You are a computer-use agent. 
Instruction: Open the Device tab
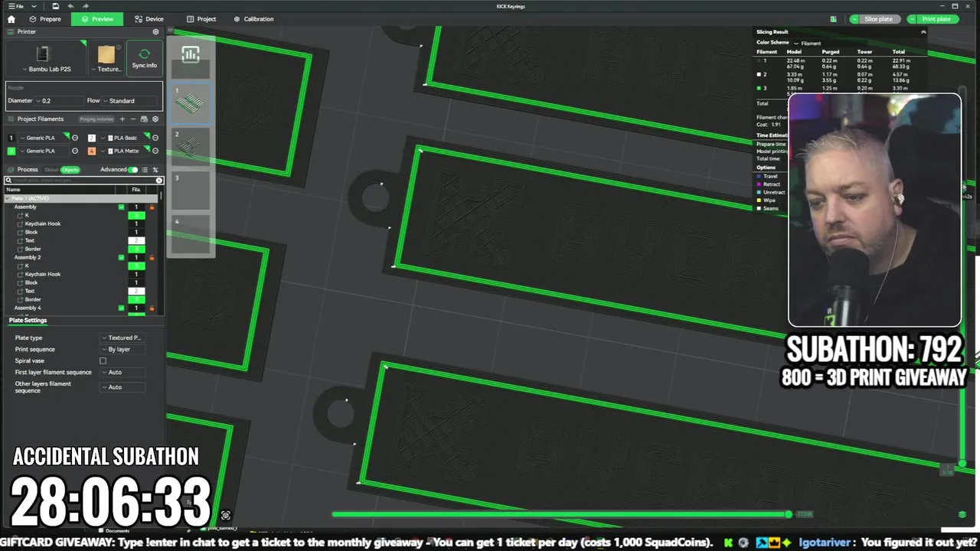coord(149,19)
